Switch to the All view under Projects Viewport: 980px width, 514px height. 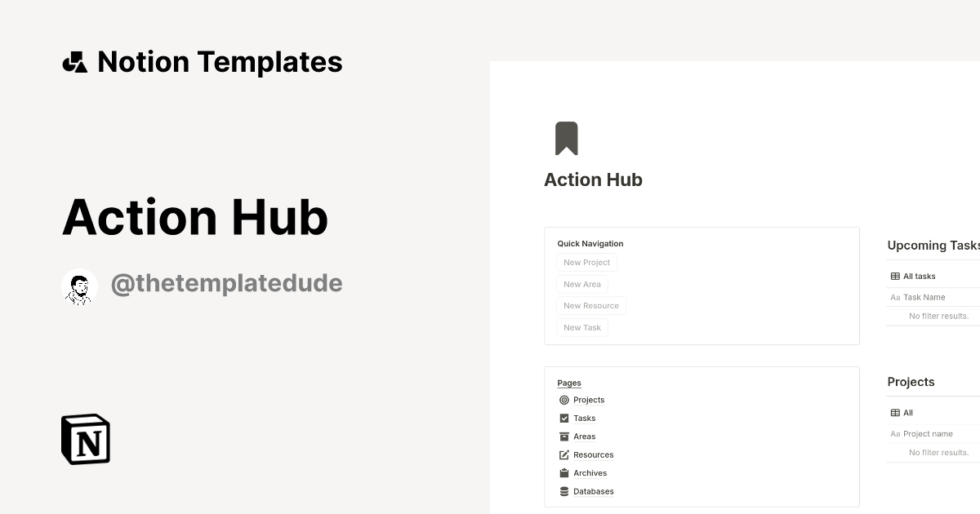point(902,412)
